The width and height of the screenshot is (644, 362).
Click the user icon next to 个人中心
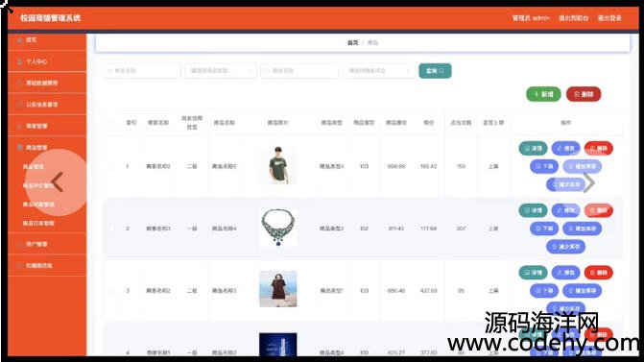point(20,61)
